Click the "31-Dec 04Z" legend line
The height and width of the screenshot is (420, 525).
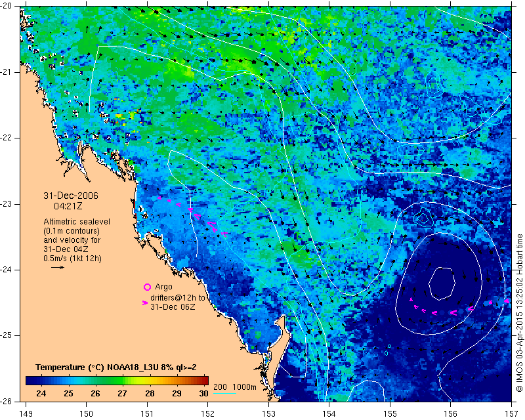[x=66, y=249]
